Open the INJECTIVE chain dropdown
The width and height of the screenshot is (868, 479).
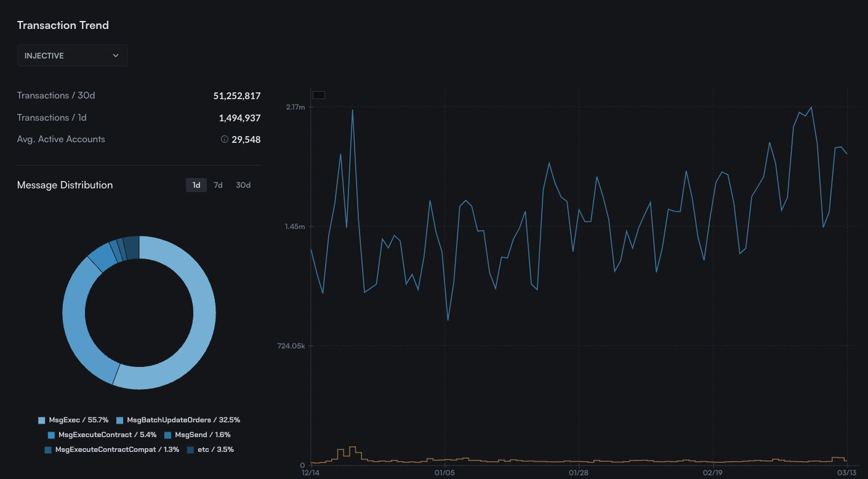pyautogui.click(x=72, y=55)
